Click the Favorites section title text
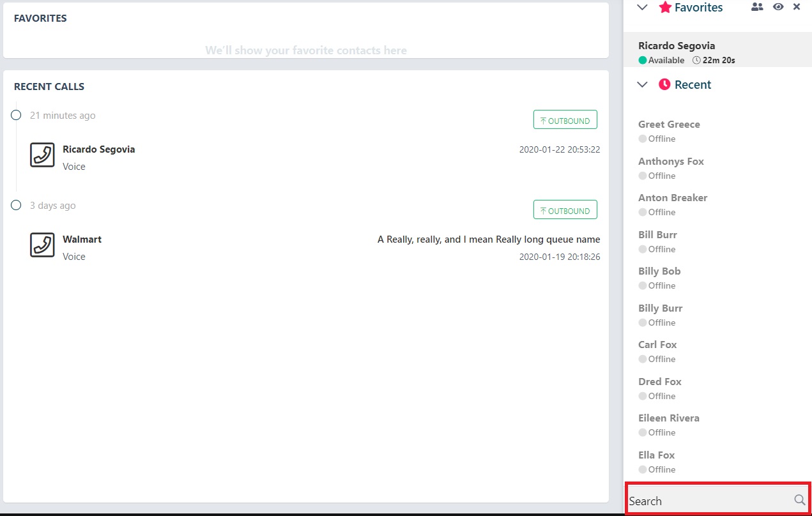 coord(699,8)
